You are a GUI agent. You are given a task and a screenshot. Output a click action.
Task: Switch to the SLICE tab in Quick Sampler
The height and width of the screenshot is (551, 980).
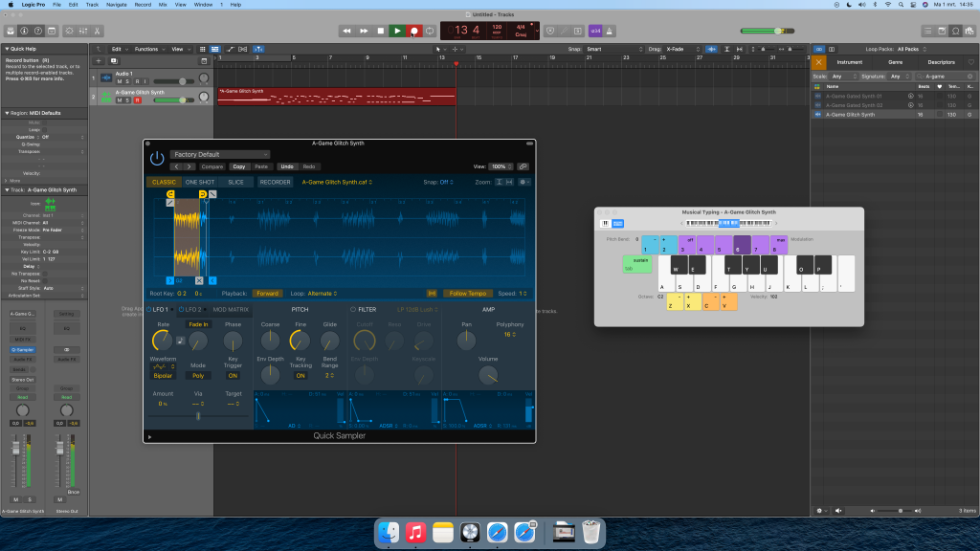pyautogui.click(x=234, y=182)
